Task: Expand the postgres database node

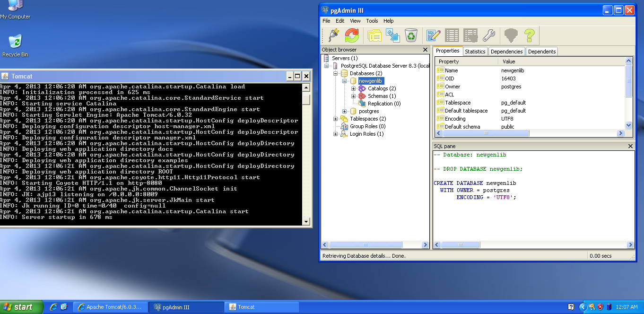Action: 345,111
